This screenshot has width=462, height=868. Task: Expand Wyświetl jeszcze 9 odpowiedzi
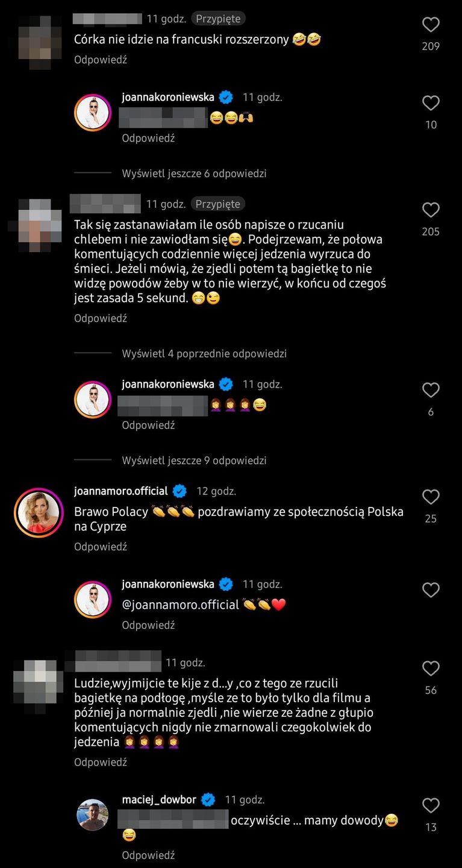(x=194, y=461)
